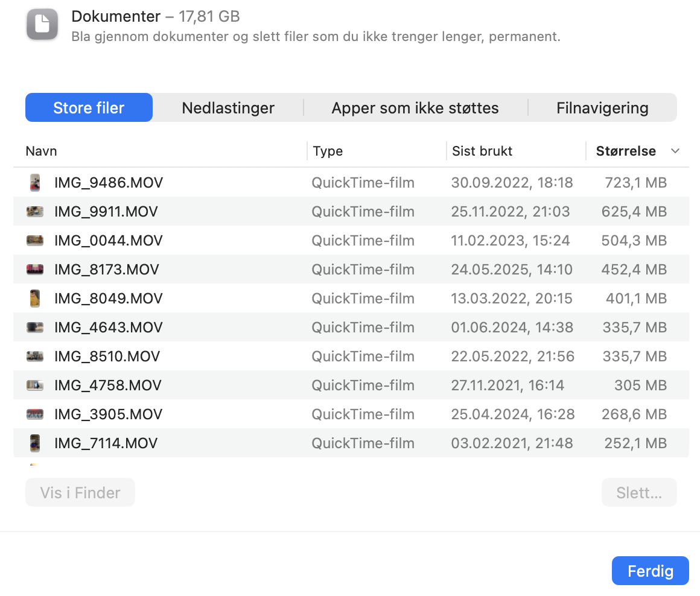Image resolution: width=700 pixels, height=596 pixels.
Task: Click QuickTime-film type of IMG_9486.MOV
Action: point(363,182)
